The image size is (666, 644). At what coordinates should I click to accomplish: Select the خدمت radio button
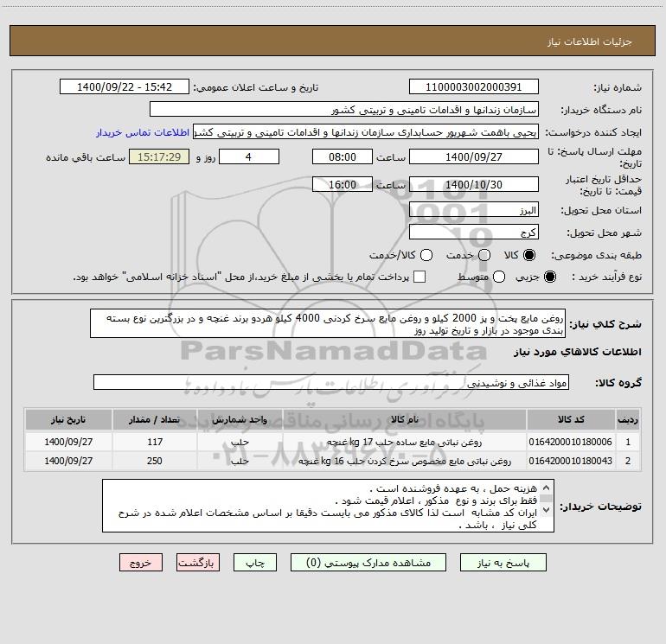[484, 255]
